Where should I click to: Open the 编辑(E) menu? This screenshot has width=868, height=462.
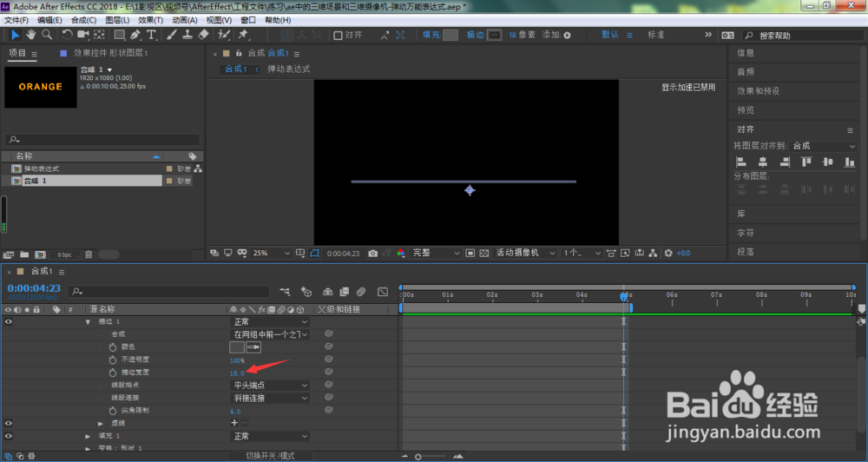(x=49, y=20)
